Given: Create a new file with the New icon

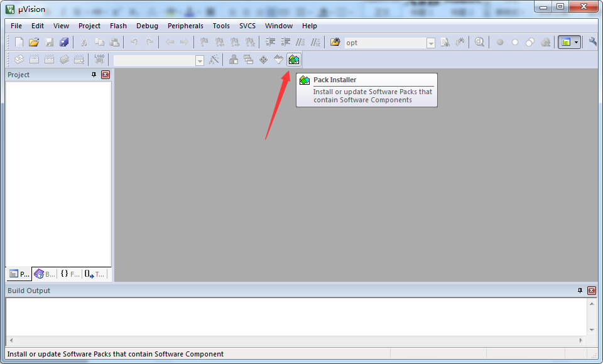Looking at the screenshot, I should pos(19,42).
